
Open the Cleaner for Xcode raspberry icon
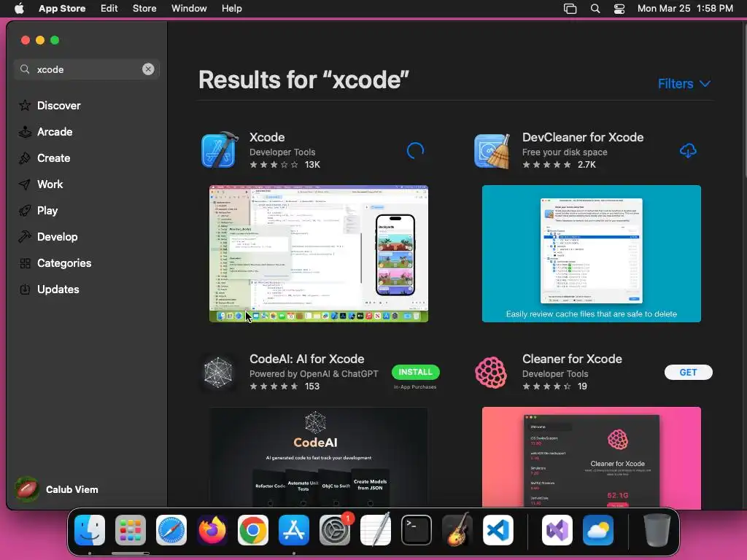pos(492,372)
